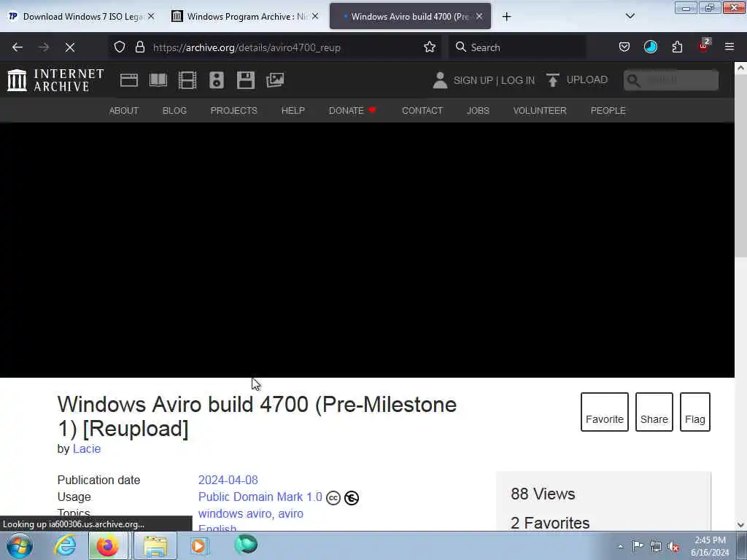Open the user avatar icon
This screenshot has height=560, width=747.
tap(440, 80)
